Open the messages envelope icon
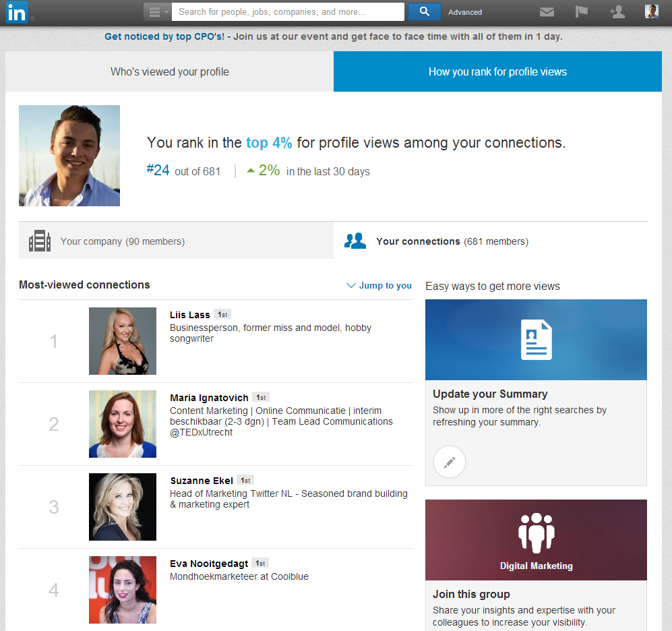 point(547,12)
